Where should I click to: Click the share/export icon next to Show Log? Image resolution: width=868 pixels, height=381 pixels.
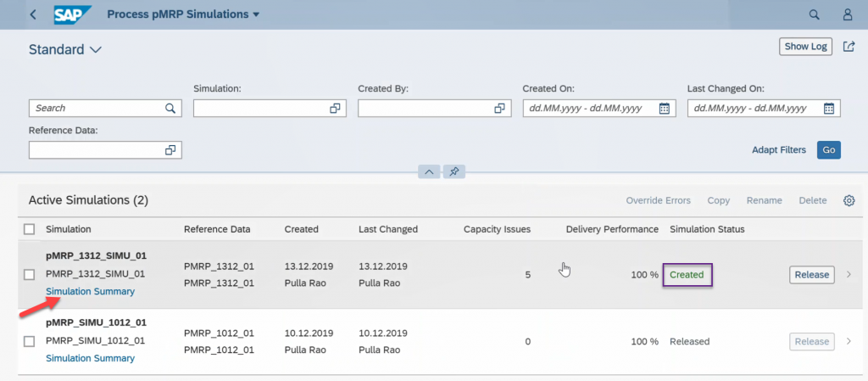point(849,47)
